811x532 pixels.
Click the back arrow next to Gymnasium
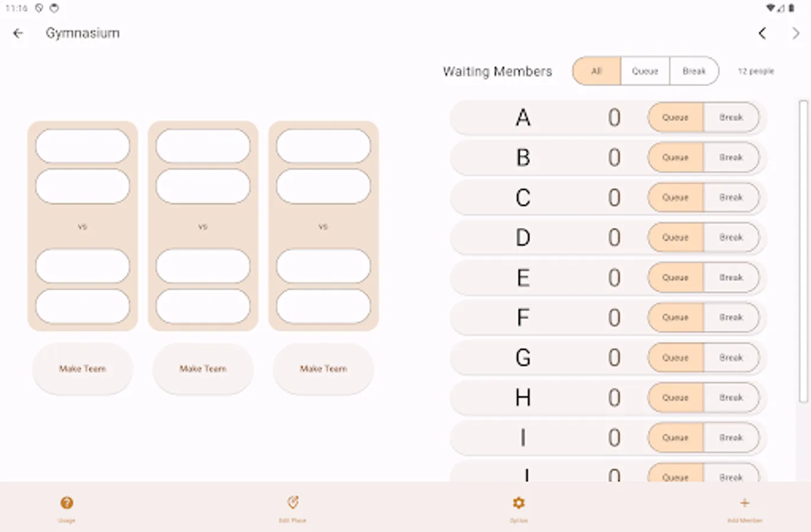18,33
